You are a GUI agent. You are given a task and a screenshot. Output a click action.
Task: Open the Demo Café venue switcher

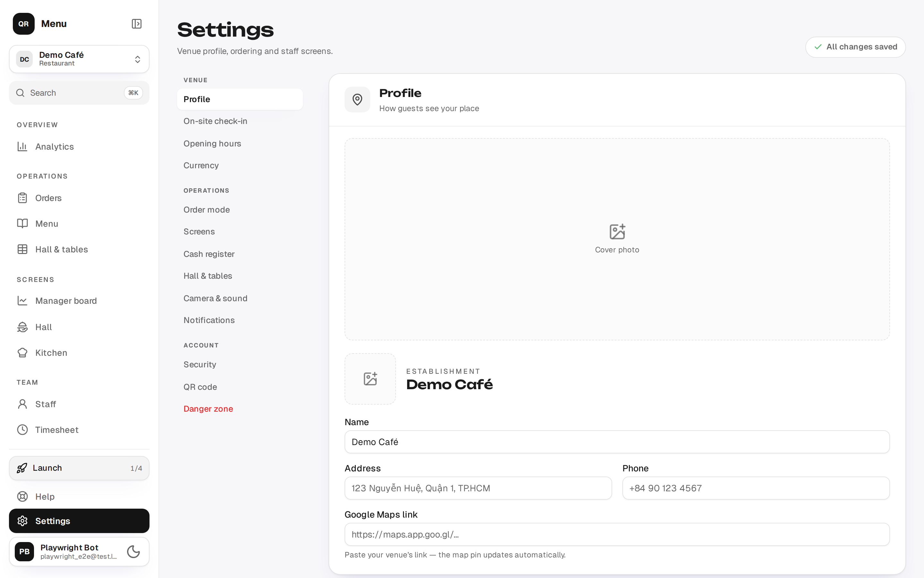tap(79, 59)
